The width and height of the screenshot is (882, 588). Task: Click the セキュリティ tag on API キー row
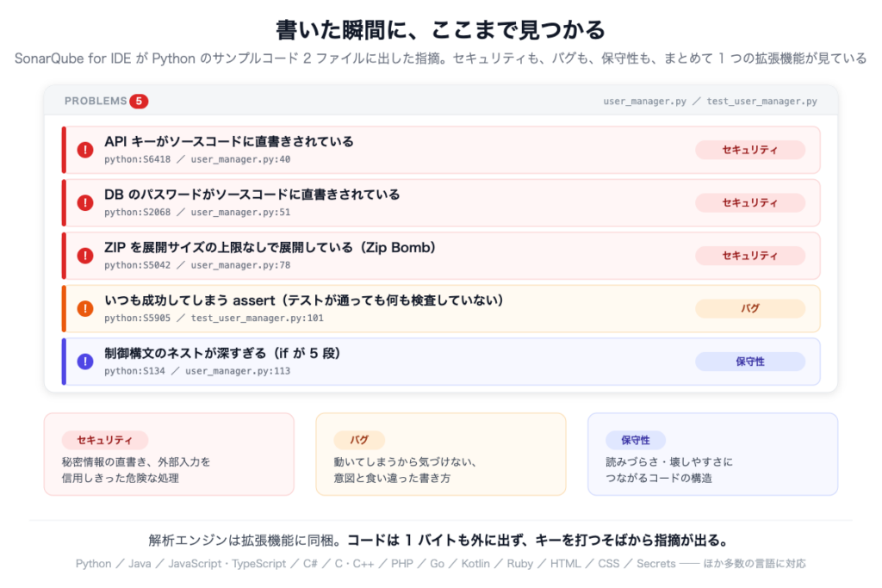[750, 150]
